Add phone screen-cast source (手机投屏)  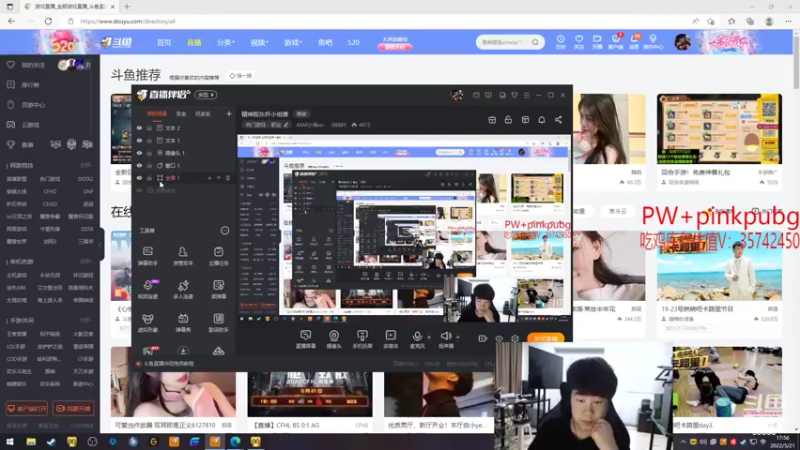tap(362, 339)
